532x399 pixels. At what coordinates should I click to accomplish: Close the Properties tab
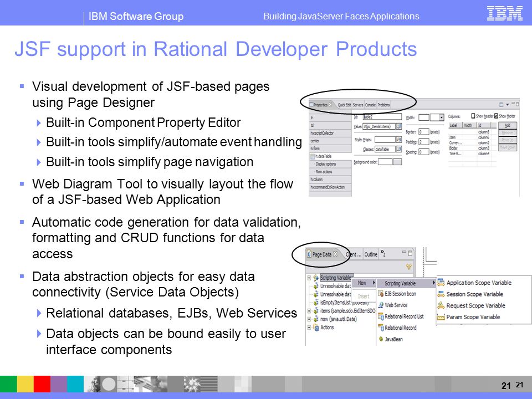[x=330, y=105]
